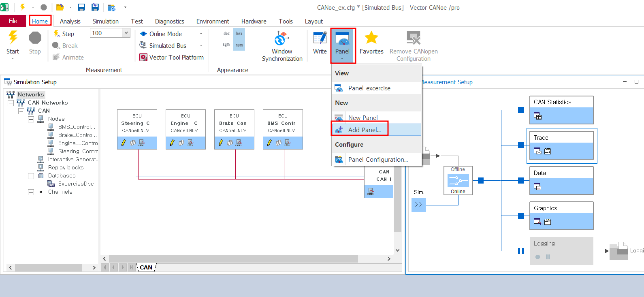
Task: Open the Customize Quick Access Toolbar arrow
Action: pyautogui.click(x=125, y=7)
